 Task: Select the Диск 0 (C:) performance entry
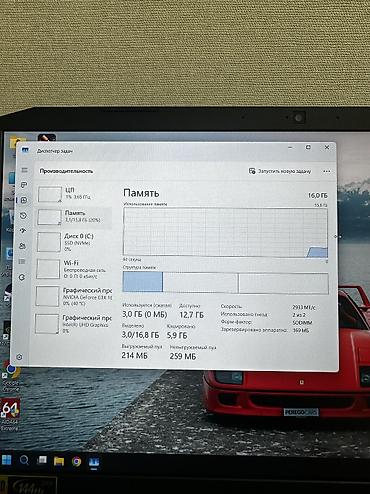click(x=73, y=242)
